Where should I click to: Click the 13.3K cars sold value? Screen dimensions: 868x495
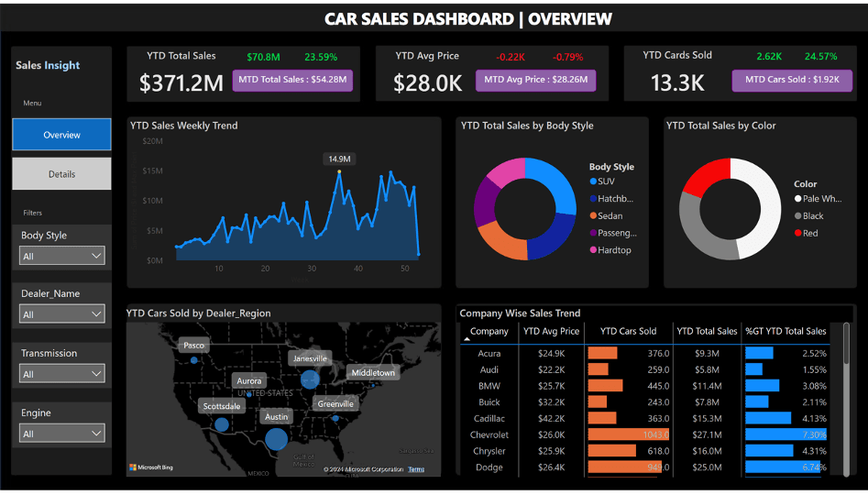pos(677,83)
